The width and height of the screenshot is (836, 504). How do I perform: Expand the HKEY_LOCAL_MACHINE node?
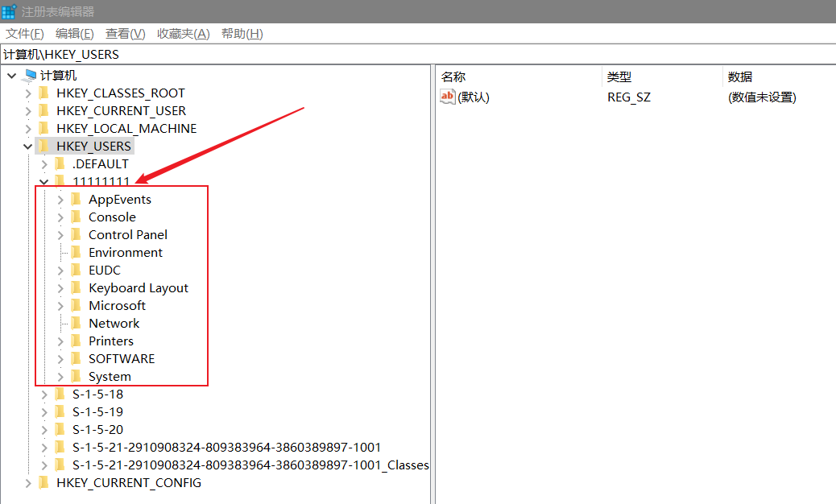28,129
